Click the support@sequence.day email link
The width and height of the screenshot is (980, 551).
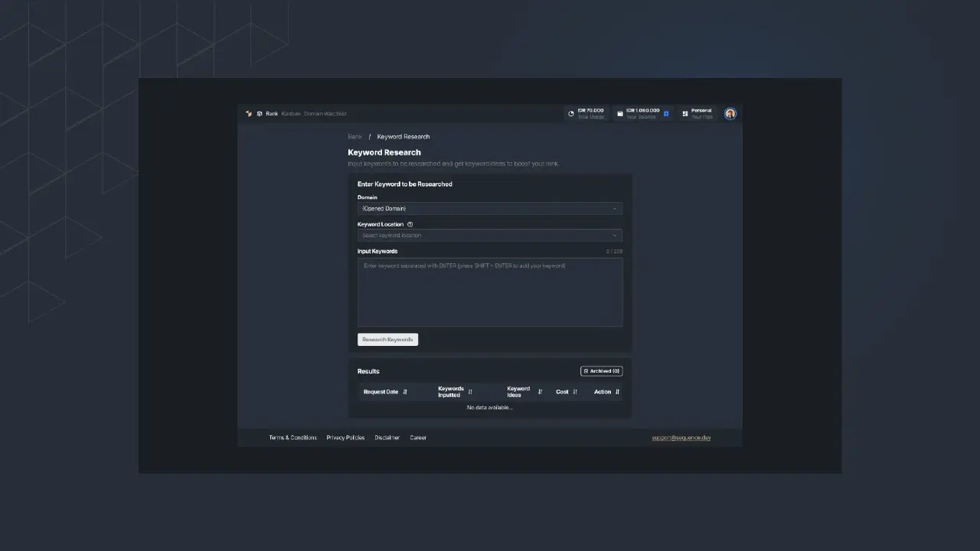(x=681, y=438)
